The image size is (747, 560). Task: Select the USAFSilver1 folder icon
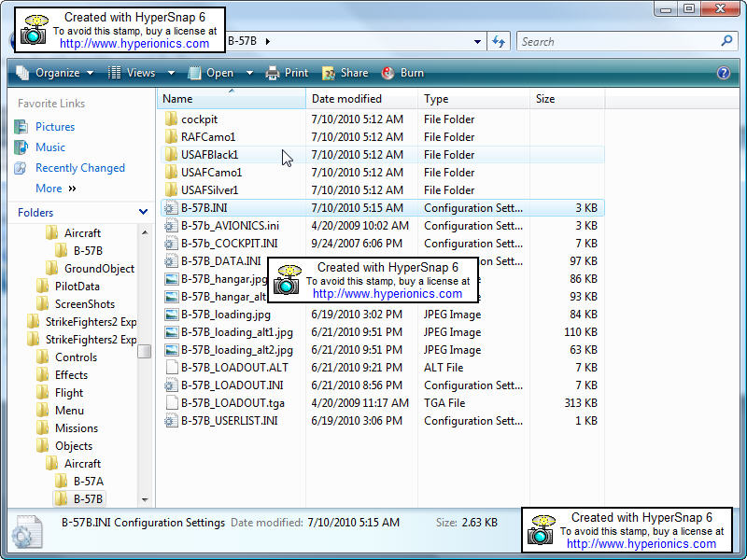tap(171, 190)
